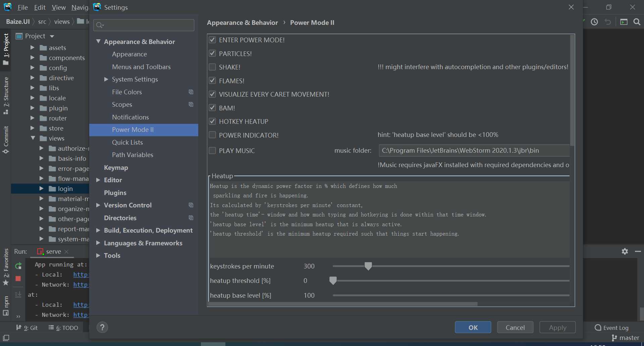644x346 pixels.
Task: Expand Build, Execution, Deployment group
Action: (98, 230)
